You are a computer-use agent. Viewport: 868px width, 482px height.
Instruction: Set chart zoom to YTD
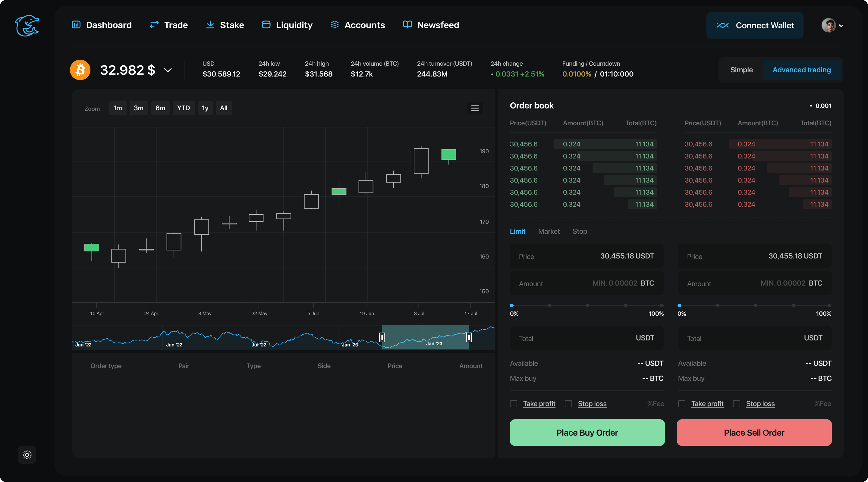pyautogui.click(x=183, y=108)
